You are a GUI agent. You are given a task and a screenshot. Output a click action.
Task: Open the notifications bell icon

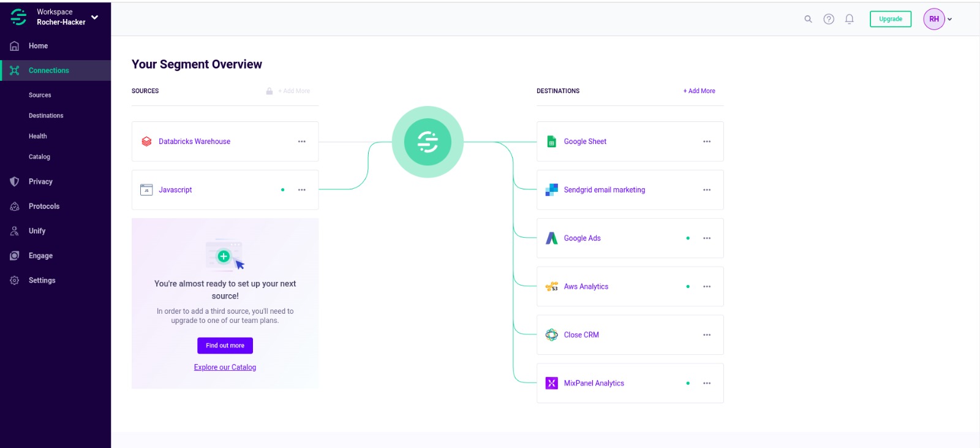850,19
